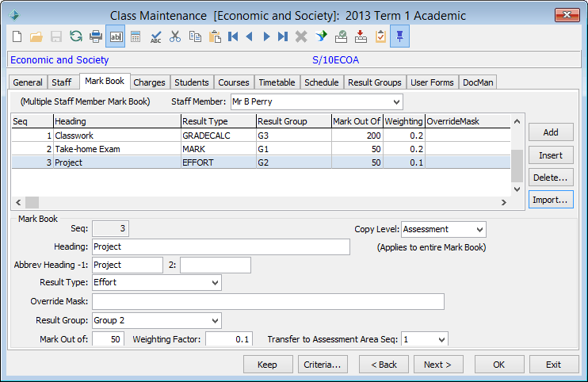Select the Classwork row in grid
The height and width of the screenshot is (382, 588).
coord(261,136)
